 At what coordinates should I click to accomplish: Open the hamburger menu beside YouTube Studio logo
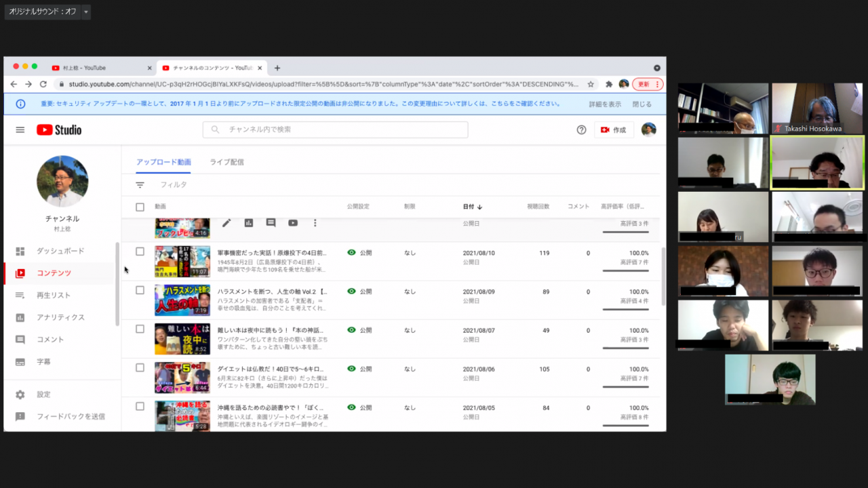[x=20, y=130]
